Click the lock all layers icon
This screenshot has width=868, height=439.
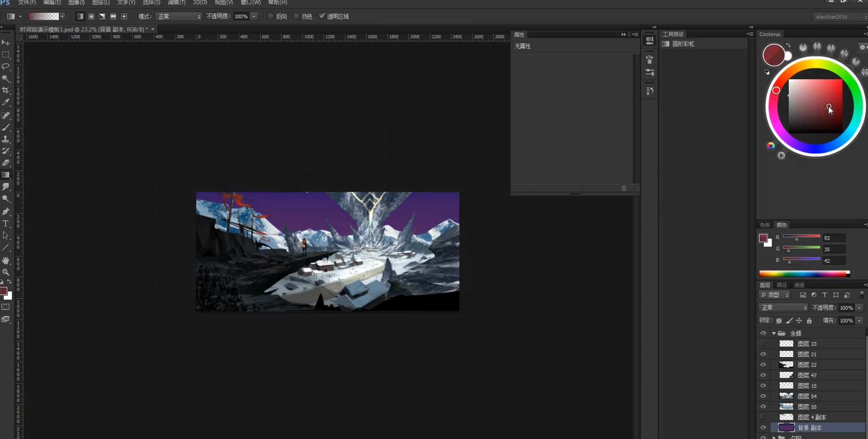click(809, 321)
